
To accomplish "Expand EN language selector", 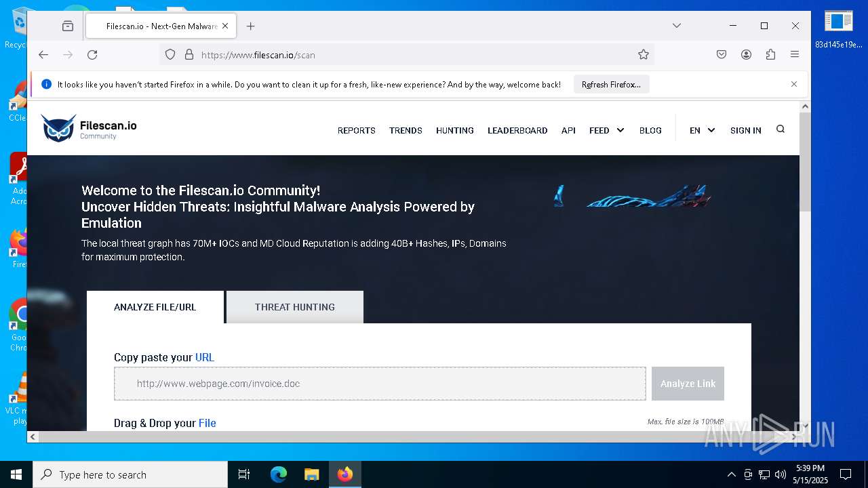I will [703, 130].
